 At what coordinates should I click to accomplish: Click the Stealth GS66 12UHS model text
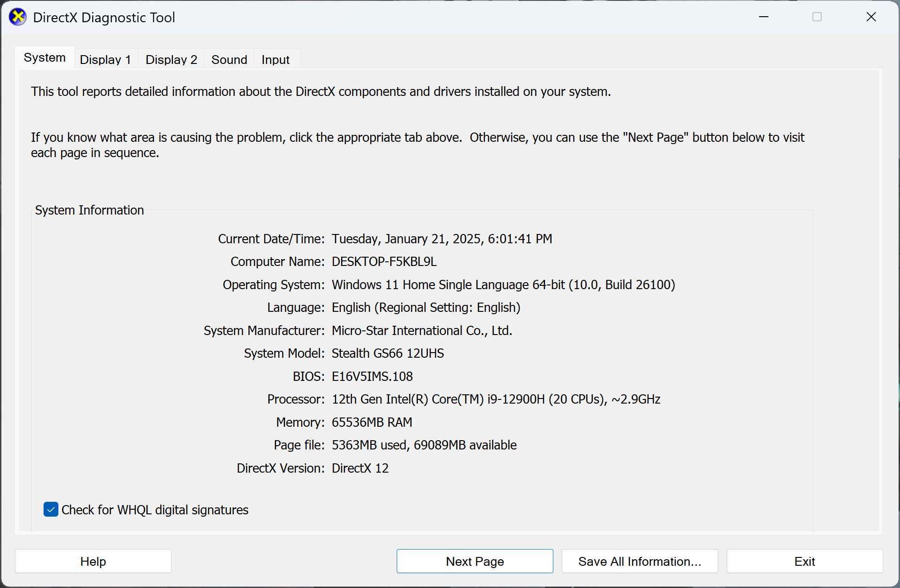[387, 354]
